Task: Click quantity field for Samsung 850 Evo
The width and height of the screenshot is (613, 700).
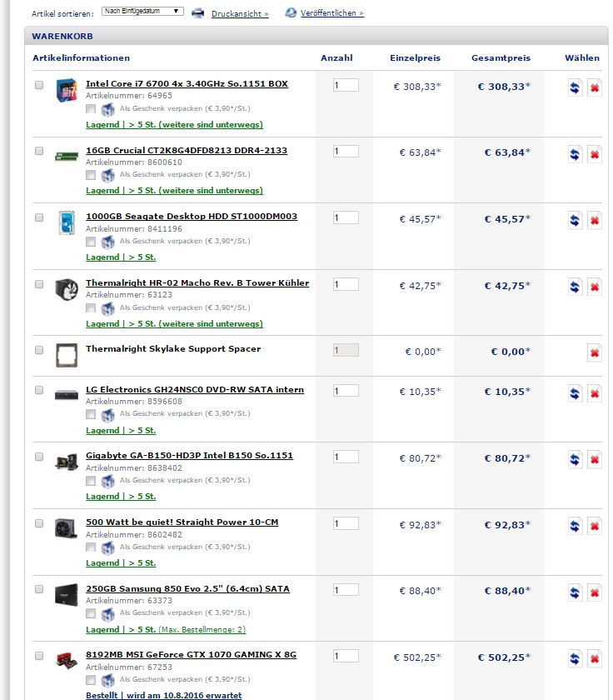Action: [346, 590]
